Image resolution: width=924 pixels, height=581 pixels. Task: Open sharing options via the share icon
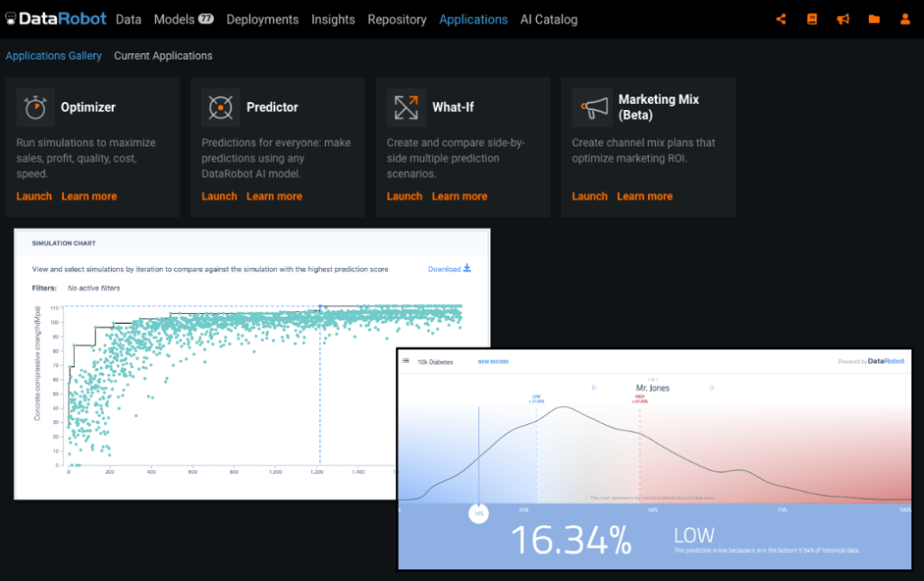[x=781, y=18]
